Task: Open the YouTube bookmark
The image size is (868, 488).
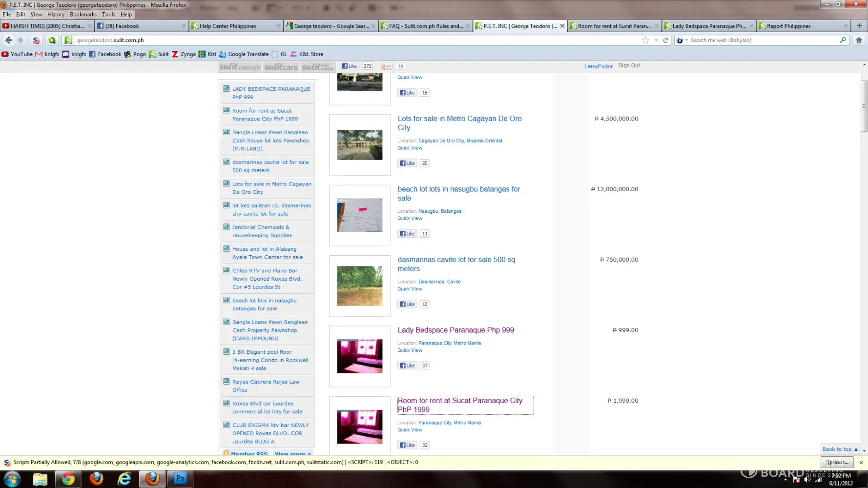Action: coord(17,54)
